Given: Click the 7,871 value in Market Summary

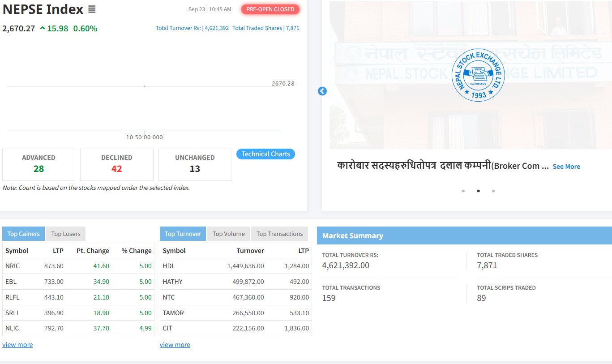Looking at the screenshot, I should tap(487, 266).
